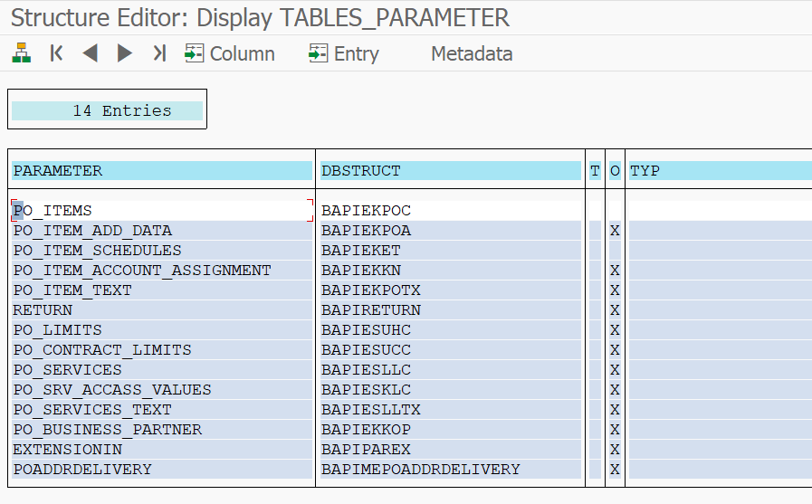Click the BAPIRETURN structure cell

click(451, 310)
